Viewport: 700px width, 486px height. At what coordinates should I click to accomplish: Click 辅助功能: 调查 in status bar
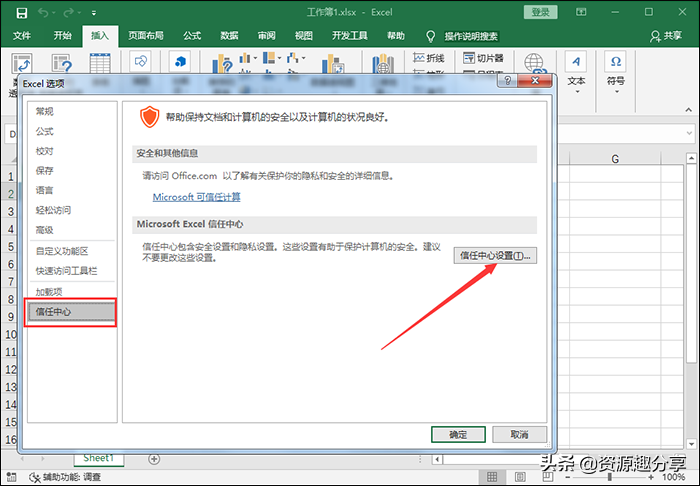65,477
